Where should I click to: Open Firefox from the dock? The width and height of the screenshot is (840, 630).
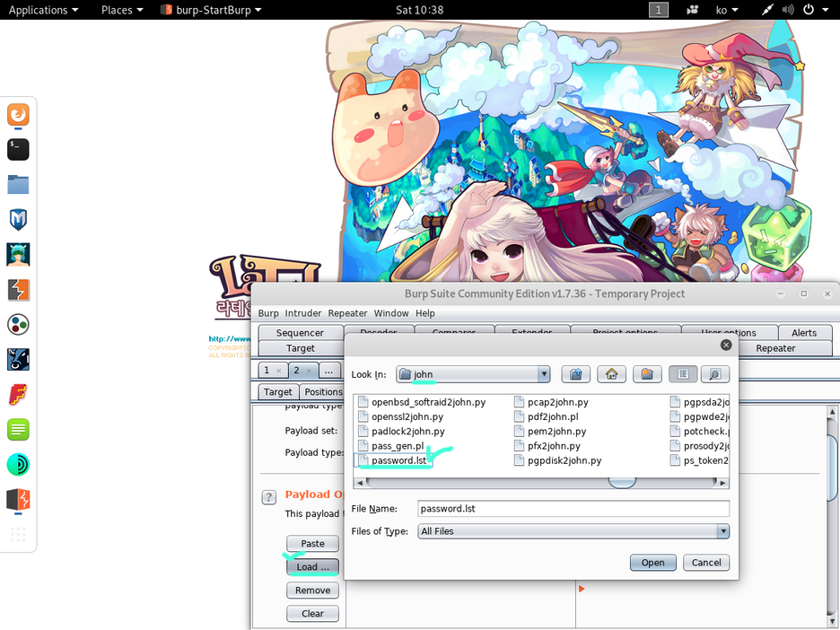point(18,115)
